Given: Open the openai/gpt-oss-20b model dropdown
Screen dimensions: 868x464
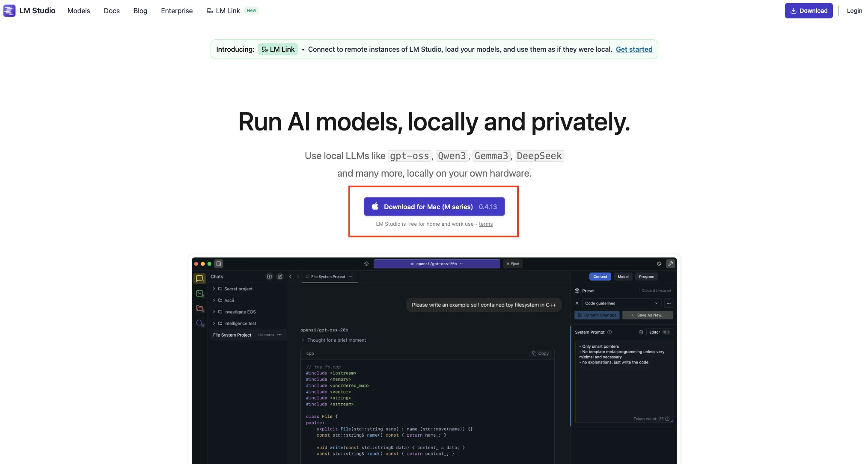Looking at the screenshot, I should coord(437,264).
